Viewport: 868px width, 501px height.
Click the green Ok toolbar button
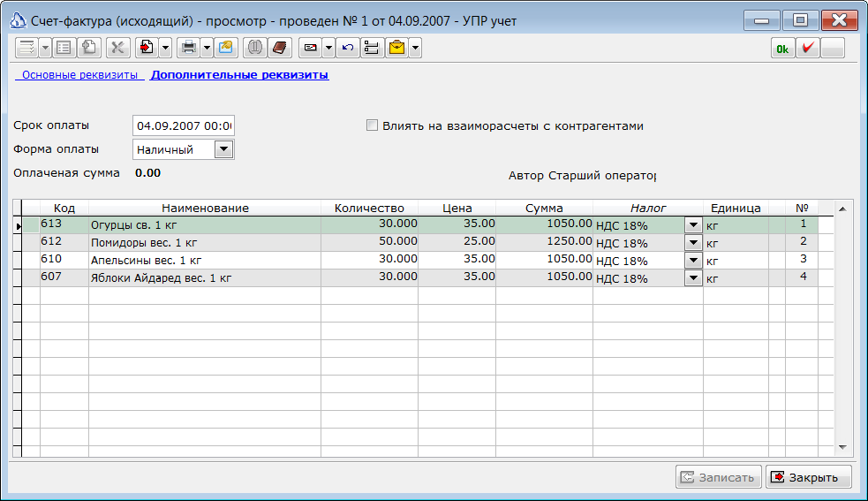pos(782,49)
